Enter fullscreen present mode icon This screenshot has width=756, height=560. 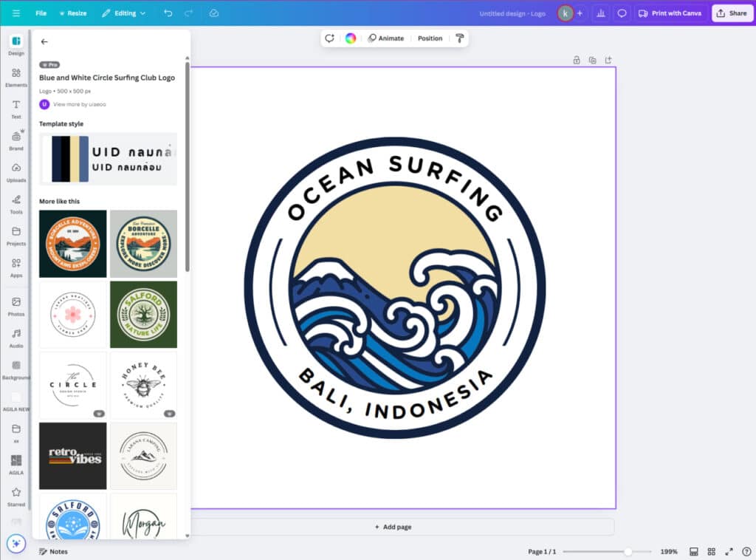coord(729,551)
